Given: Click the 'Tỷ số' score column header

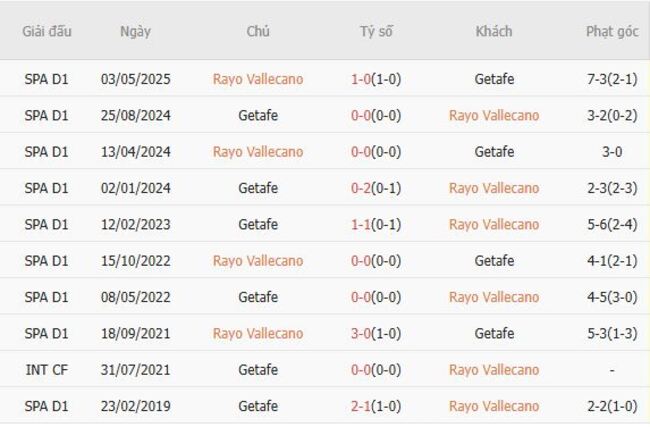Looking at the screenshot, I should click(376, 31).
